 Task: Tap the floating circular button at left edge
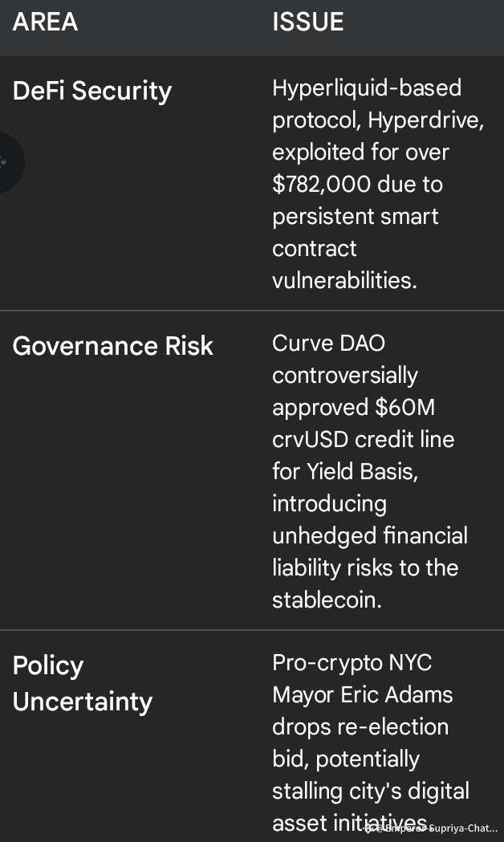tap(6, 163)
